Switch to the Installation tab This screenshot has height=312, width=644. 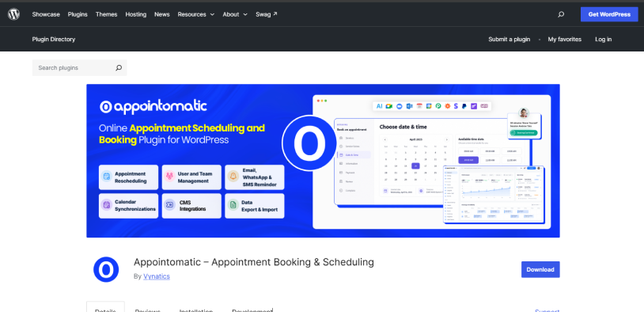pyautogui.click(x=196, y=310)
